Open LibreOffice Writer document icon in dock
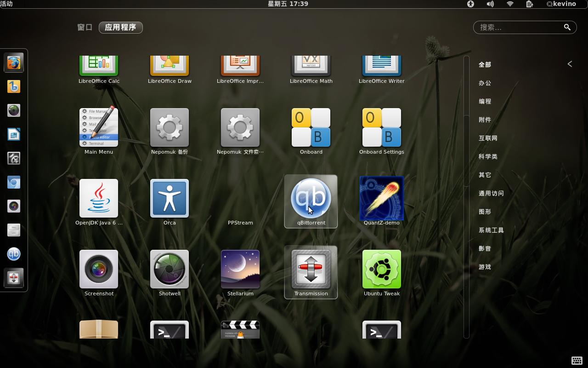This screenshot has height=368, width=588. click(x=14, y=134)
